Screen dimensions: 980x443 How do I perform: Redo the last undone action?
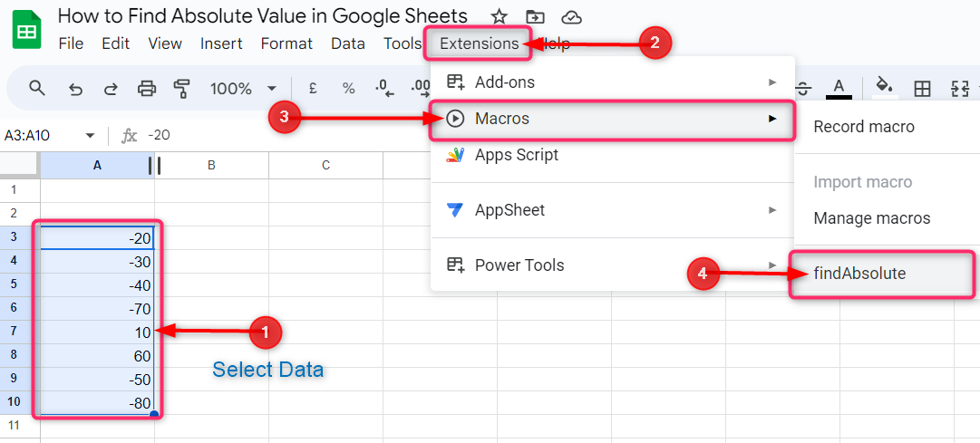[x=111, y=88]
